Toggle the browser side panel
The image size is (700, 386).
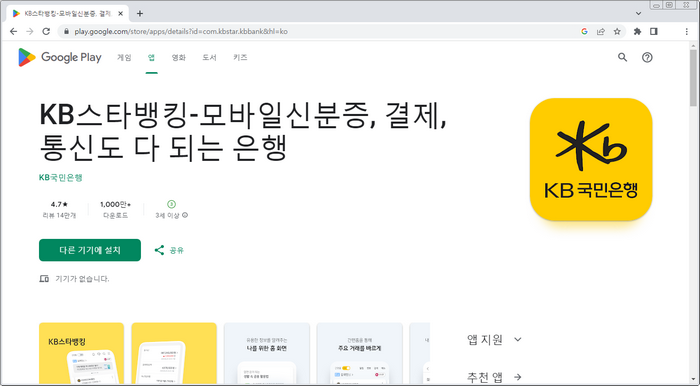(x=654, y=31)
